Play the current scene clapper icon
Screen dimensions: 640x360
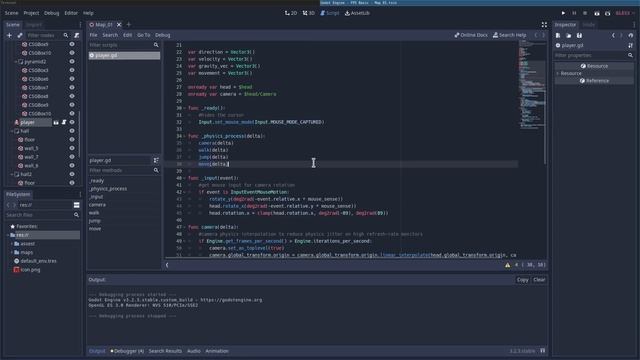click(x=597, y=13)
